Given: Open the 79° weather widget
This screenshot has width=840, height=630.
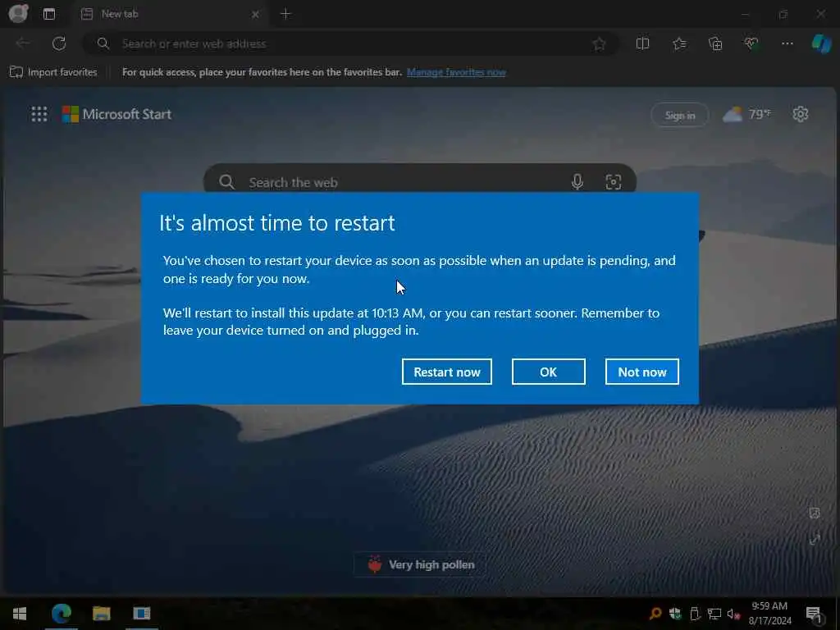Looking at the screenshot, I should tap(746, 114).
